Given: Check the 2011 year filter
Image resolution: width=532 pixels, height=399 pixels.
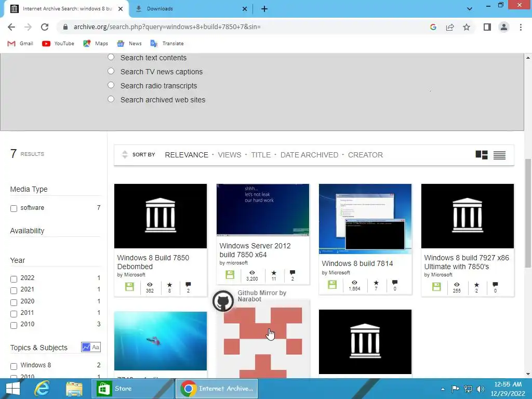Looking at the screenshot, I should [x=14, y=314].
